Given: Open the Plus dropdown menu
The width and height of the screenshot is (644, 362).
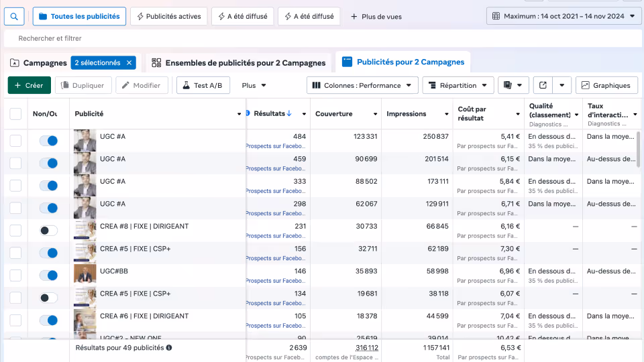Looking at the screenshot, I should [x=254, y=85].
